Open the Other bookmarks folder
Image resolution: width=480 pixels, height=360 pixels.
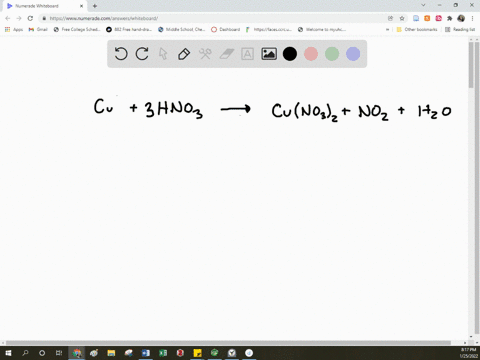point(417,29)
